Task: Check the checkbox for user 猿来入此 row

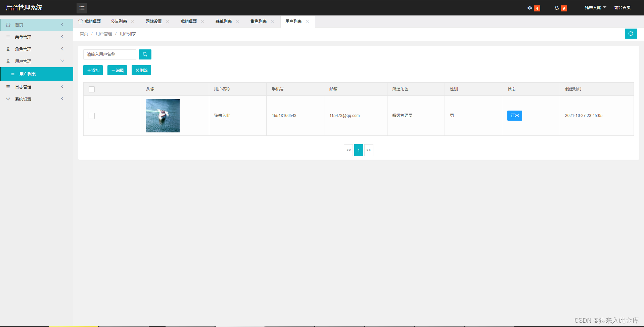Action: [x=91, y=116]
